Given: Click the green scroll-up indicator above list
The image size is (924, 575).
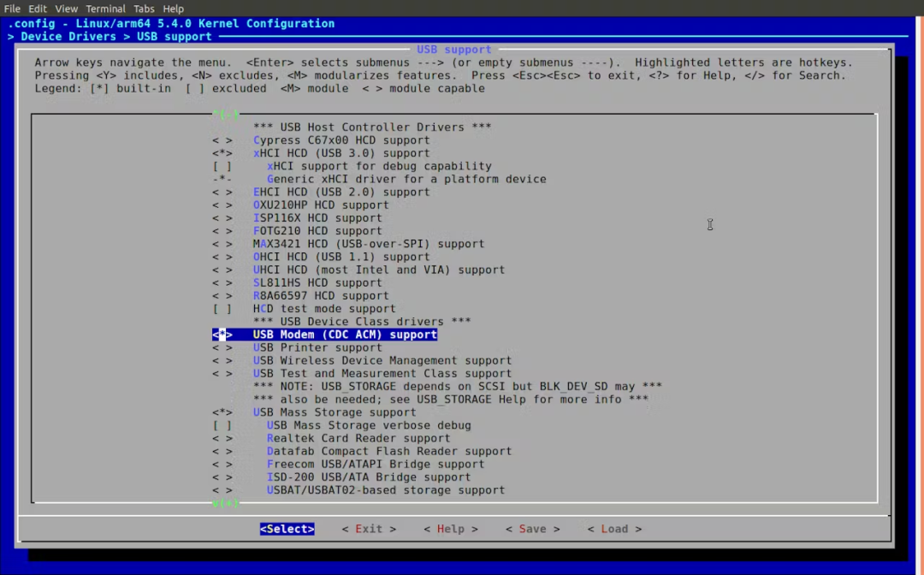Looking at the screenshot, I should click(226, 115).
